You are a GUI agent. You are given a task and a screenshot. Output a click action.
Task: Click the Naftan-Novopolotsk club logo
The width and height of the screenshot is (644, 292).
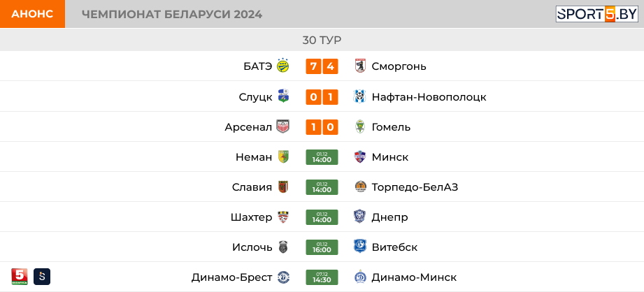click(360, 96)
